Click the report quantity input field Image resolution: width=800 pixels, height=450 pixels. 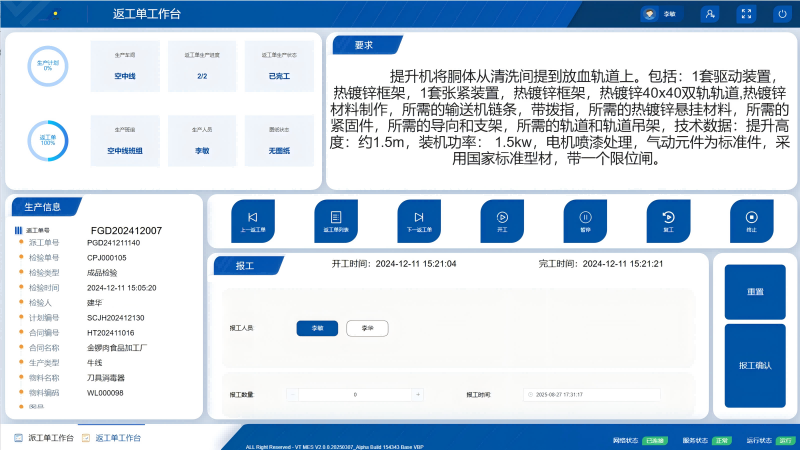click(x=355, y=395)
